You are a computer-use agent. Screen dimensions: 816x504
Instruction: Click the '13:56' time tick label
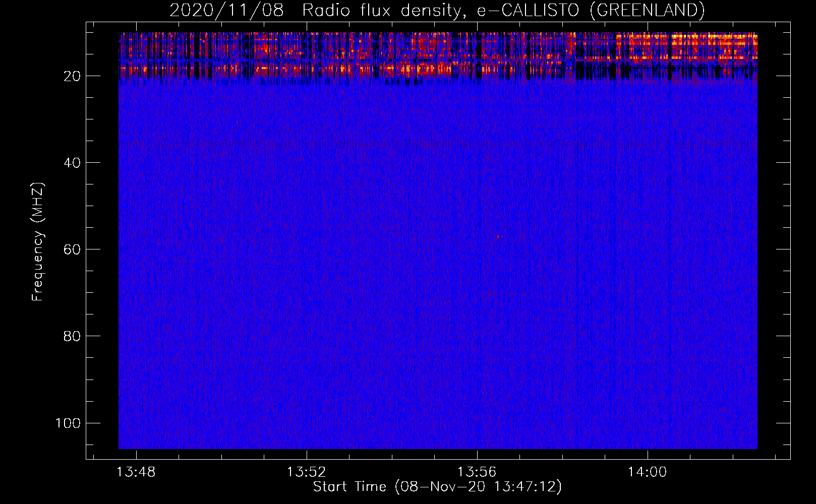(x=477, y=472)
